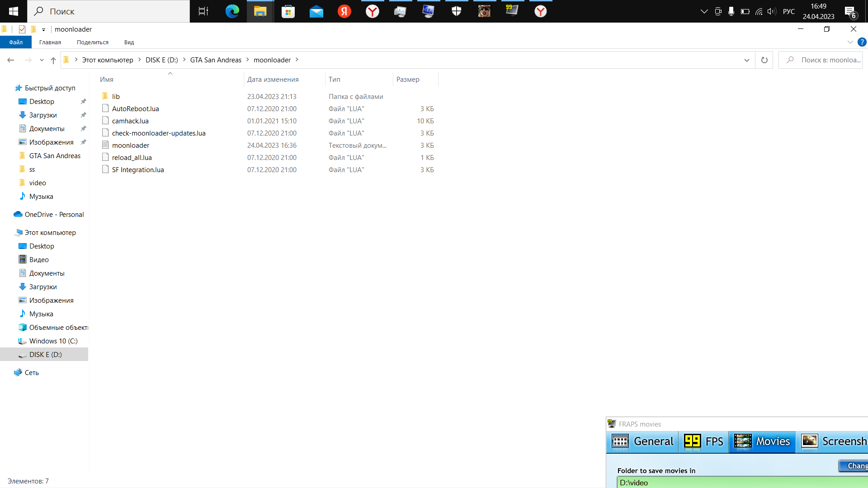868x488 pixels.
Task: Open the Explorer help question icon
Action: point(862,42)
